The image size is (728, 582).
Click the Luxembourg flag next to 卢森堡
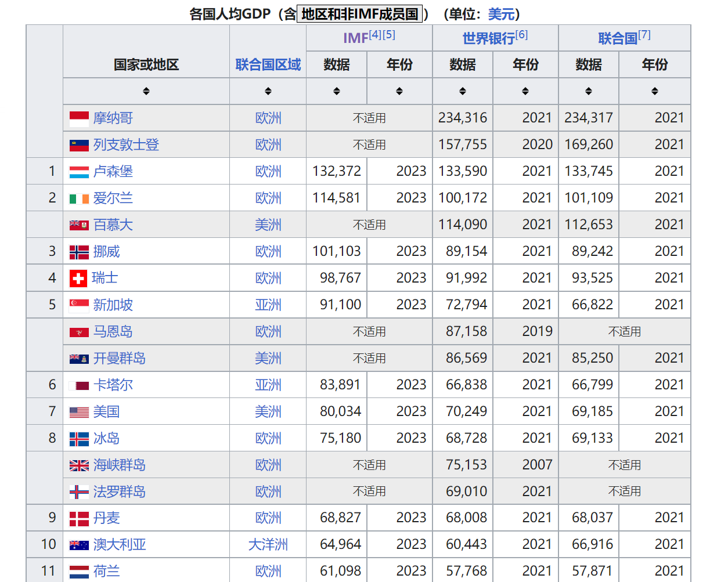pos(79,172)
